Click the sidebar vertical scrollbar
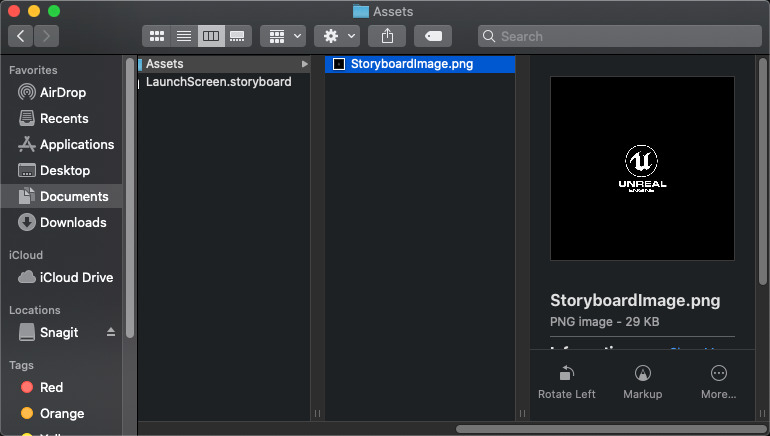770x436 pixels. point(130,198)
